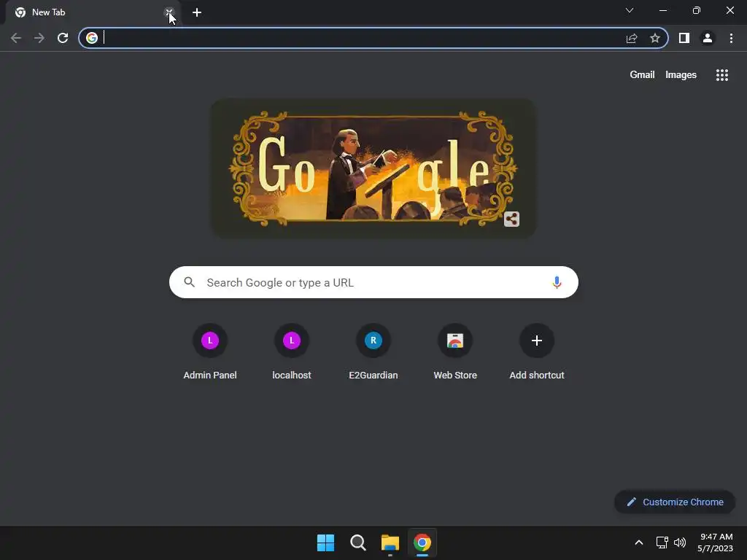Viewport: 747px width, 560px height.
Task: Open Windows taskbar search
Action: pyautogui.click(x=357, y=542)
